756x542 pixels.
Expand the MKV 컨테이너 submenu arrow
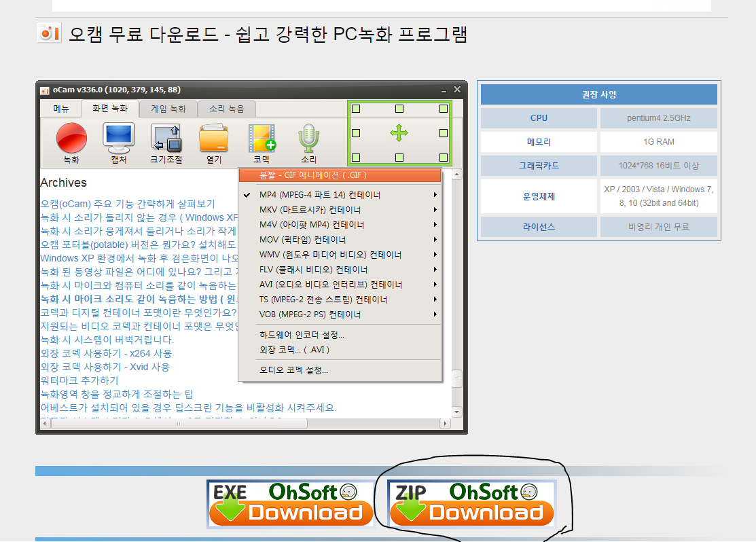click(435, 210)
